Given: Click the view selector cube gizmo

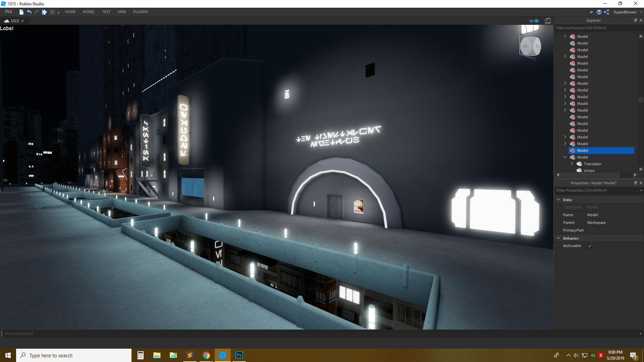Looking at the screenshot, I should coord(530,46).
